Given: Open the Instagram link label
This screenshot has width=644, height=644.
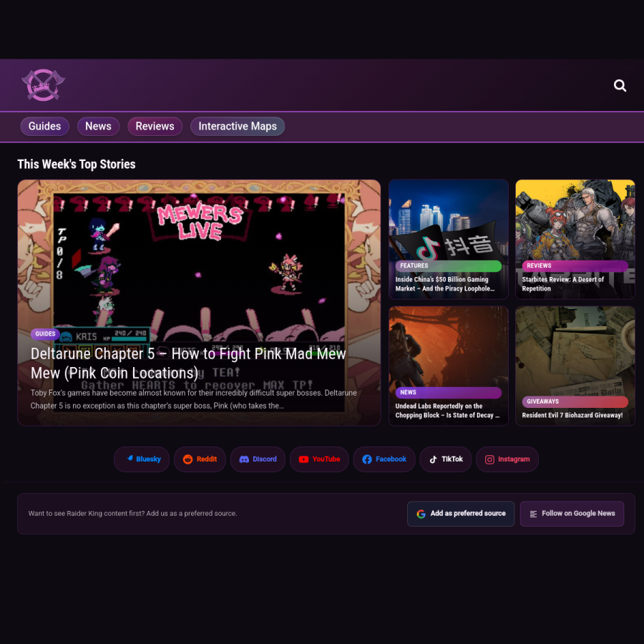Looking at the screenshot, I should click(x=513, y=459).
